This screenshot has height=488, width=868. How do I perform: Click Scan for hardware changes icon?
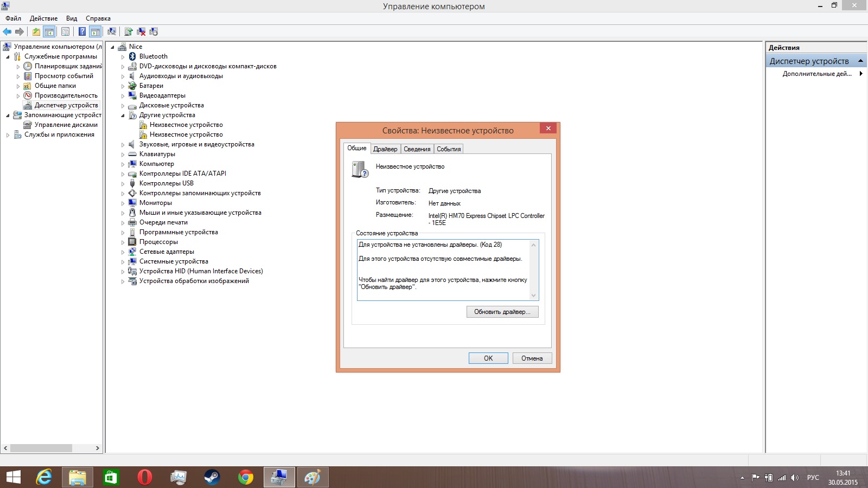[112, 31]
